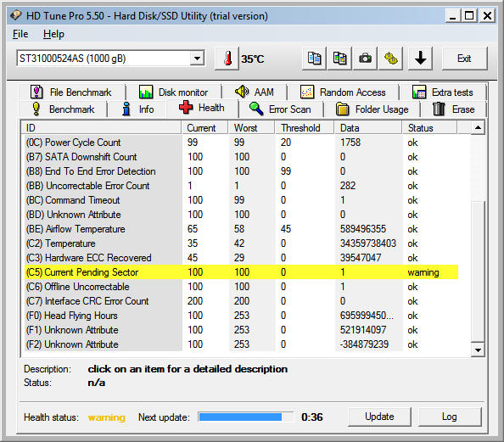Maximize the HD Tune Pro window

coord(469,15)
